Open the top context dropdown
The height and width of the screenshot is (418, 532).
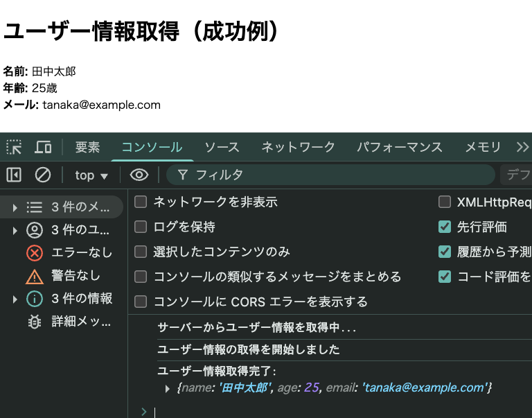pos(91,175)
